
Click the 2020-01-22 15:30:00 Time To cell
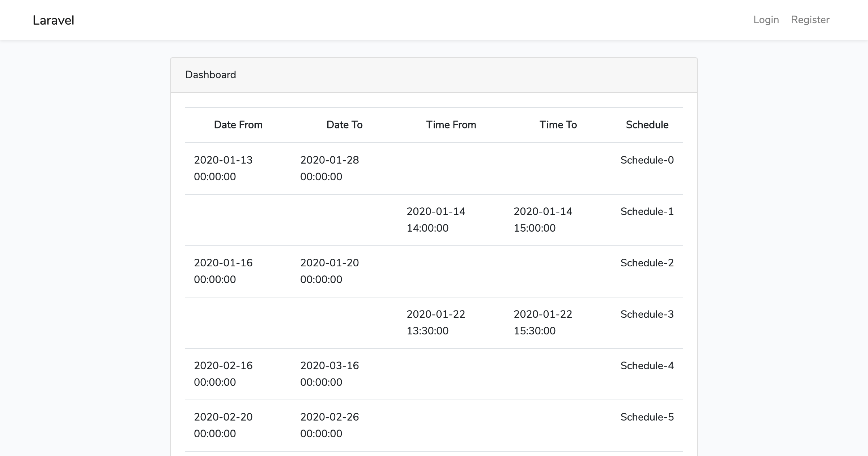[x=543, y=322]
